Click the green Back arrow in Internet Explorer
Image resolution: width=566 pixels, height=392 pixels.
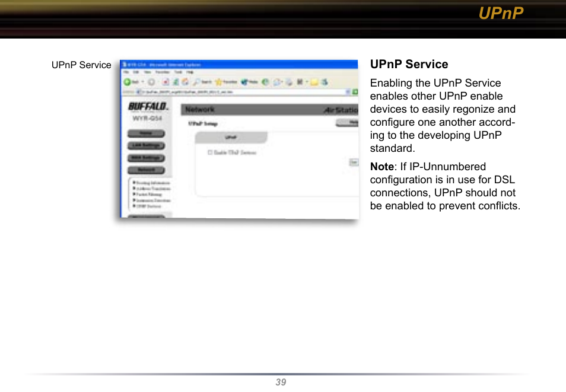128,82
